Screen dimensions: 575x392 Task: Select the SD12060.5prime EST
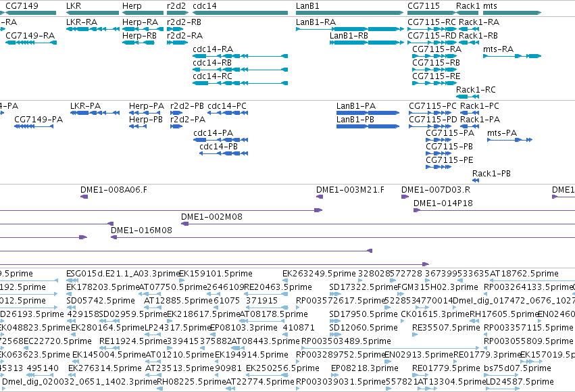[335, 335]
